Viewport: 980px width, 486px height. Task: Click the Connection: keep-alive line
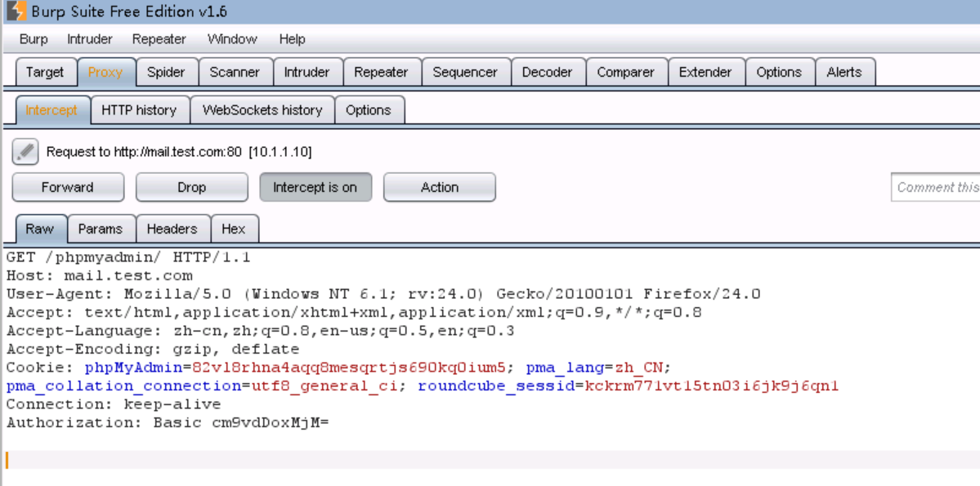coord(114,404)
